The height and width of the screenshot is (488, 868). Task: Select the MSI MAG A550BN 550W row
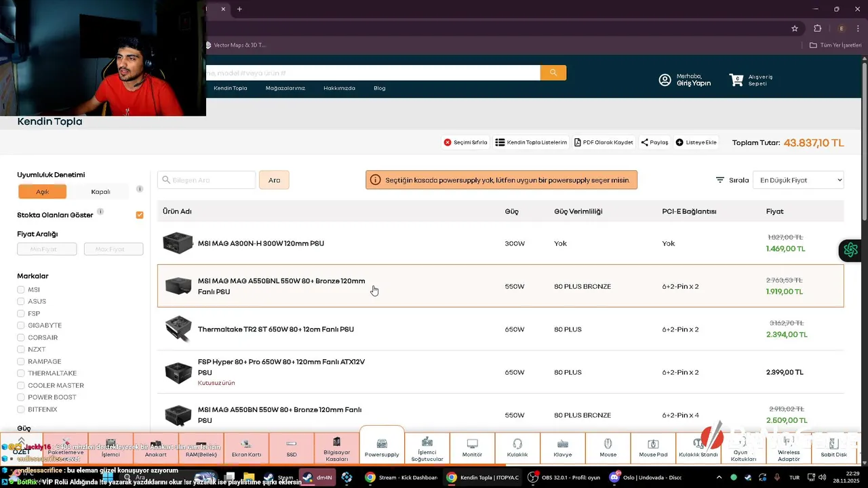click(500, 415)
